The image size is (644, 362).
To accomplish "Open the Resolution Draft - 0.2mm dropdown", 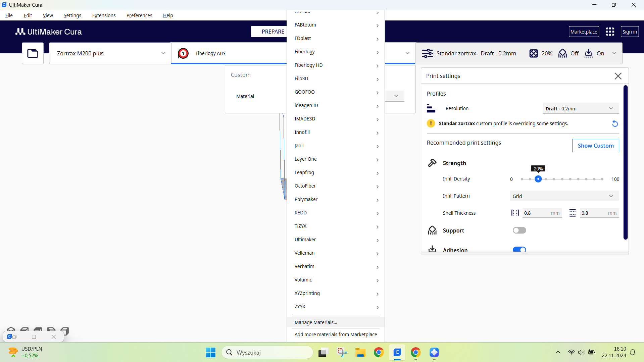I will point(581,108).
